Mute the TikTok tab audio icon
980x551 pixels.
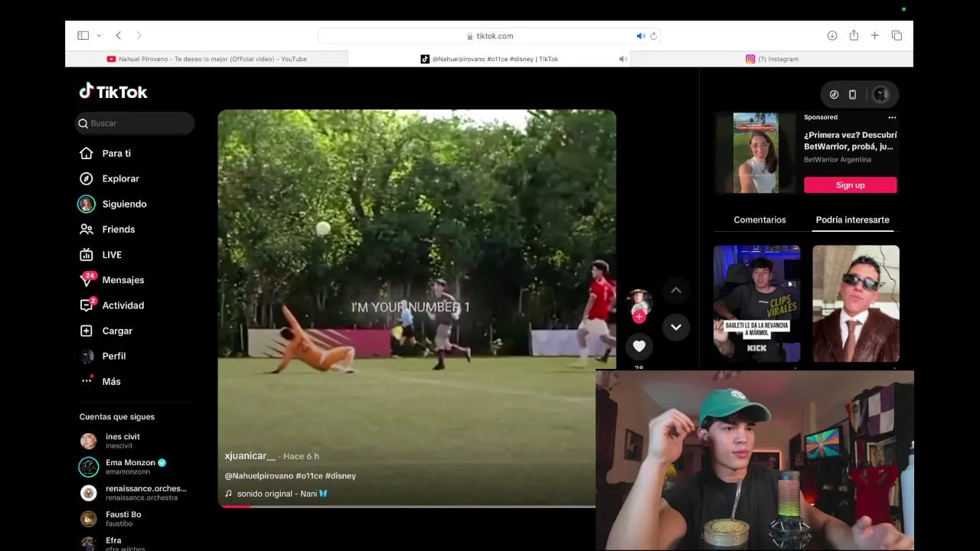(623, 59)
